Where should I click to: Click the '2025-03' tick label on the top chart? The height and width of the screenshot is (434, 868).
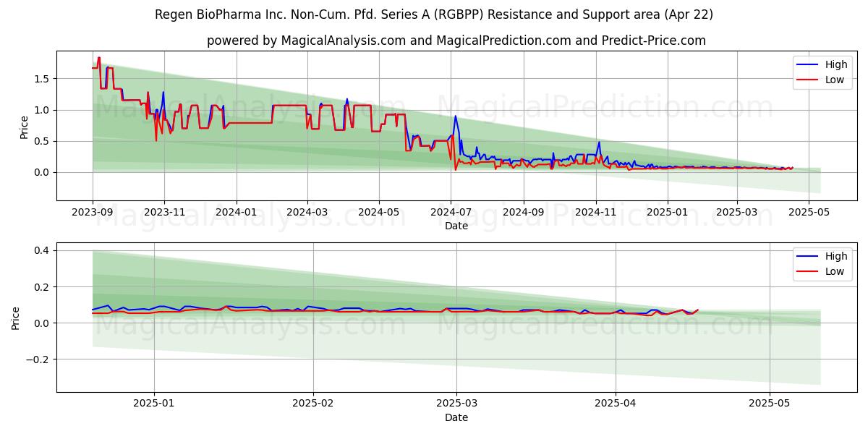tap(736, 212)
